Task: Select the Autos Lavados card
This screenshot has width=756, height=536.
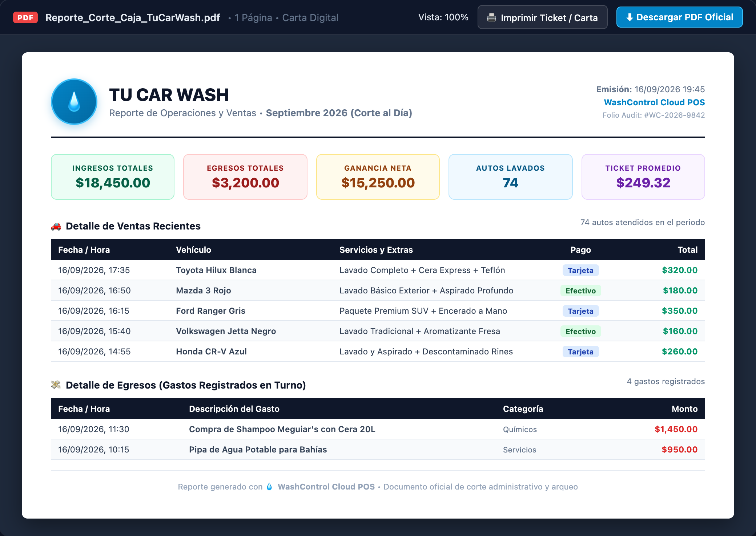Action: coord(511,177)
